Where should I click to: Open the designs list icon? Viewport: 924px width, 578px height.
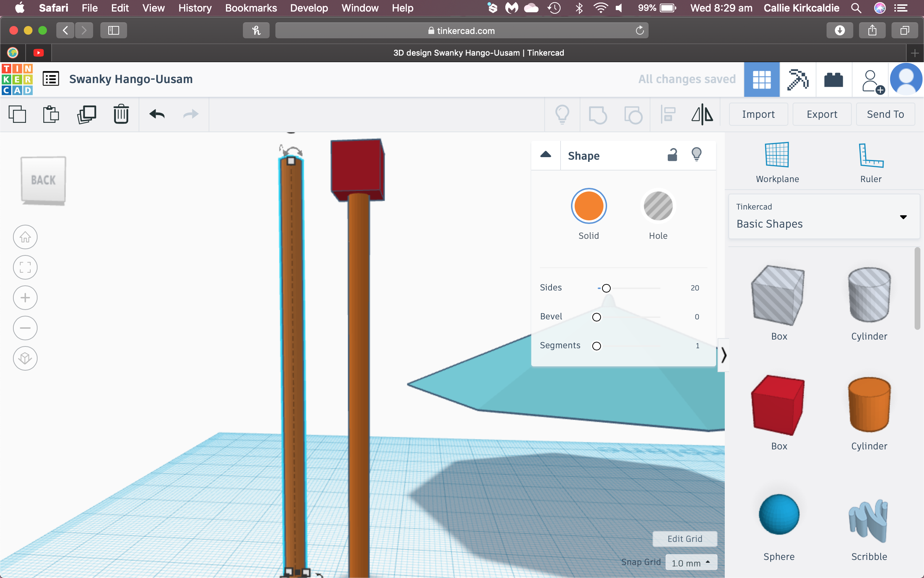tap(51, 79)
